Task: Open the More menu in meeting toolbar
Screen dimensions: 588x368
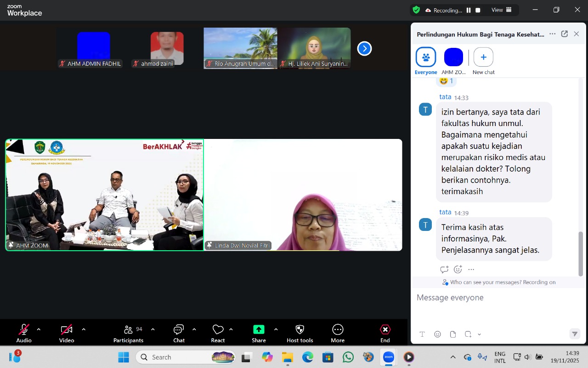Action: [338, 333]
